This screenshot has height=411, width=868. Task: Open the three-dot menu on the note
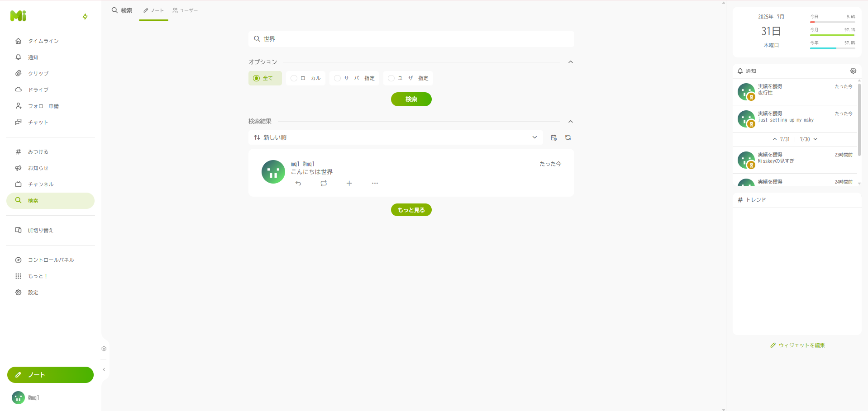[x=375, y=183]
